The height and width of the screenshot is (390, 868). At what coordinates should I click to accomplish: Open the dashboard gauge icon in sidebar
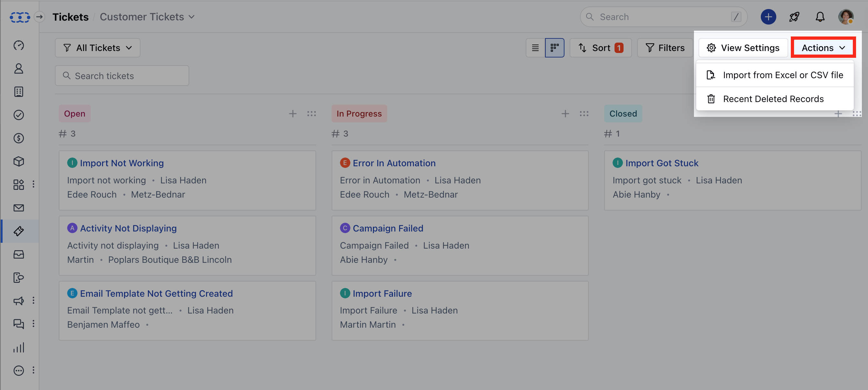pyautogui.click(x=18, y=45)
